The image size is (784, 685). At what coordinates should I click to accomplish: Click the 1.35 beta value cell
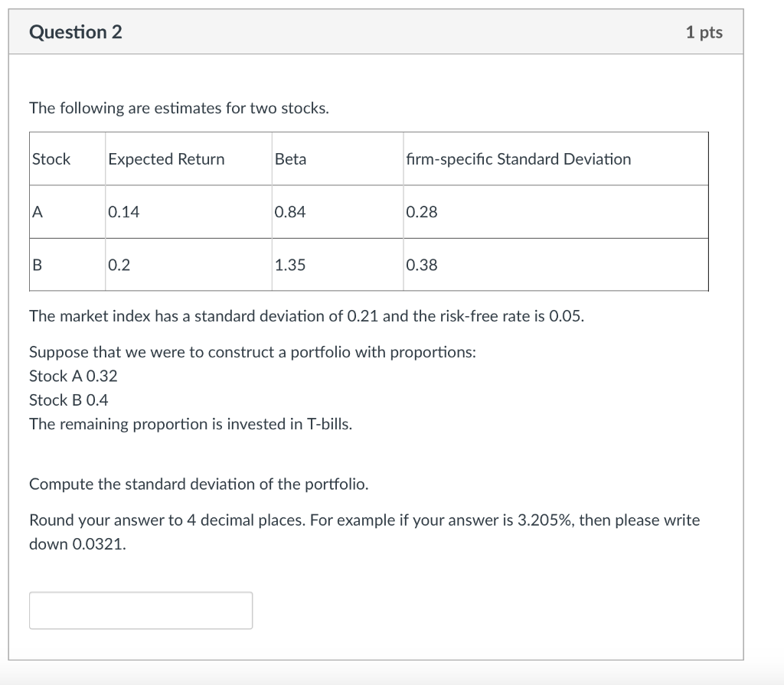pos(289,265)
